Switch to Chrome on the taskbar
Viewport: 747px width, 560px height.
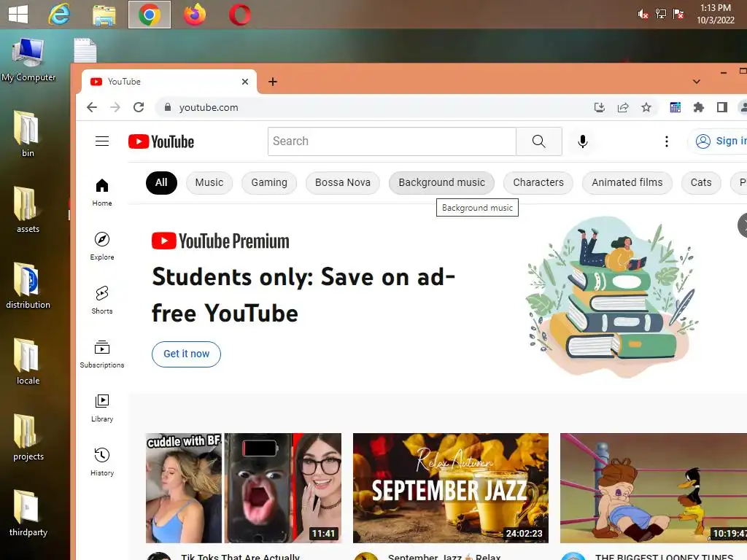(149, 15)
